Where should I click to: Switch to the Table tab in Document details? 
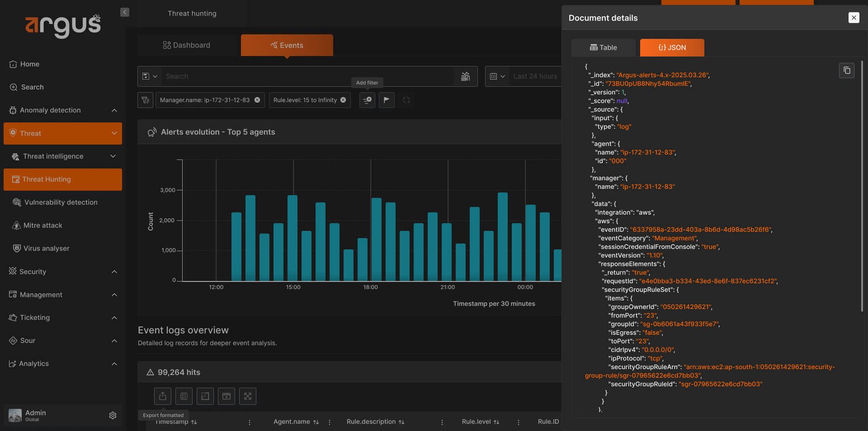coord(603,48)
